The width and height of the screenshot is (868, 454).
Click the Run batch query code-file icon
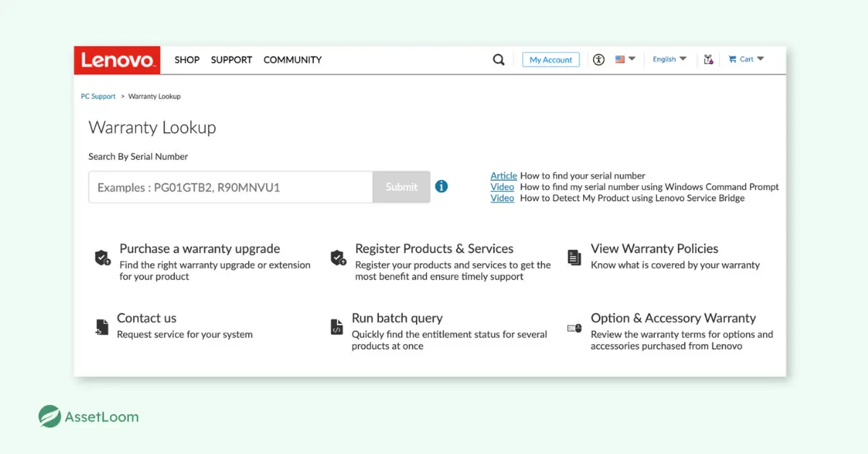coord(336,327)
